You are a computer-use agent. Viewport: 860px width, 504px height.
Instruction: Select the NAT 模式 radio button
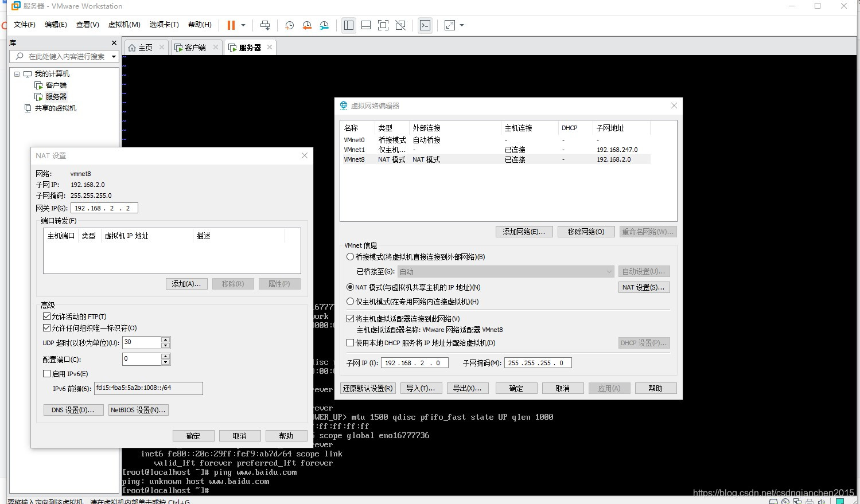pos(350,287)
